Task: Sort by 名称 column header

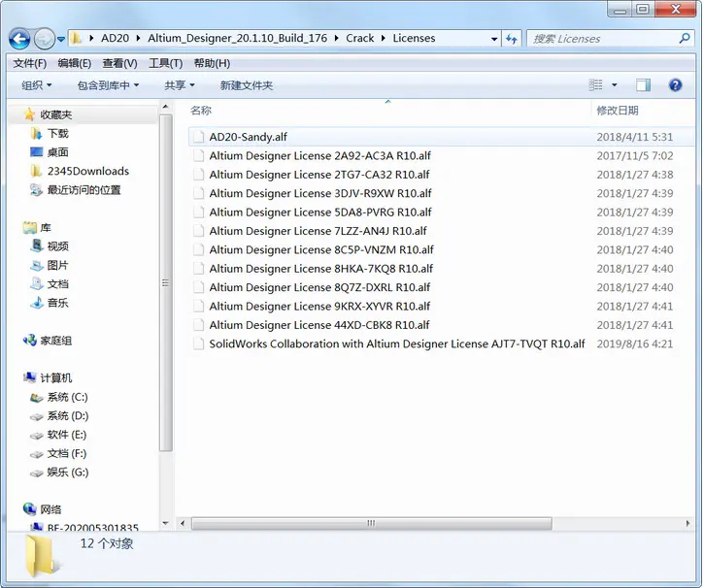Action: (201, 111)
